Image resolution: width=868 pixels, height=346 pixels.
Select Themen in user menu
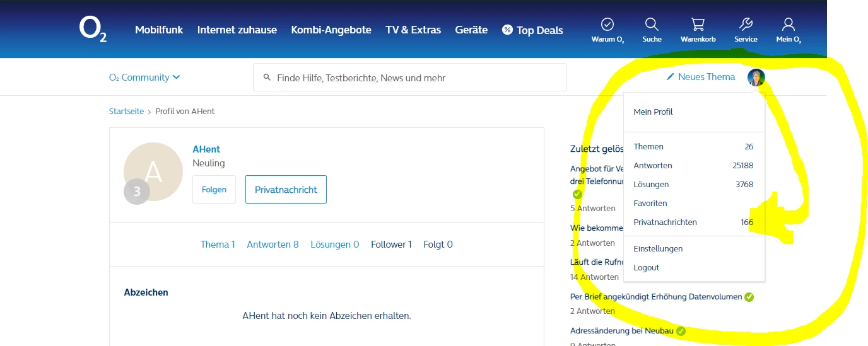(x=694, y=146)
